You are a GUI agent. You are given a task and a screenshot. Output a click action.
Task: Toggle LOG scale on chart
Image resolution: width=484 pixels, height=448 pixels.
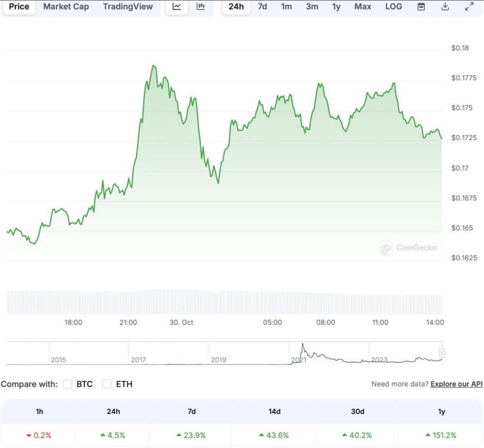point(393,7)
